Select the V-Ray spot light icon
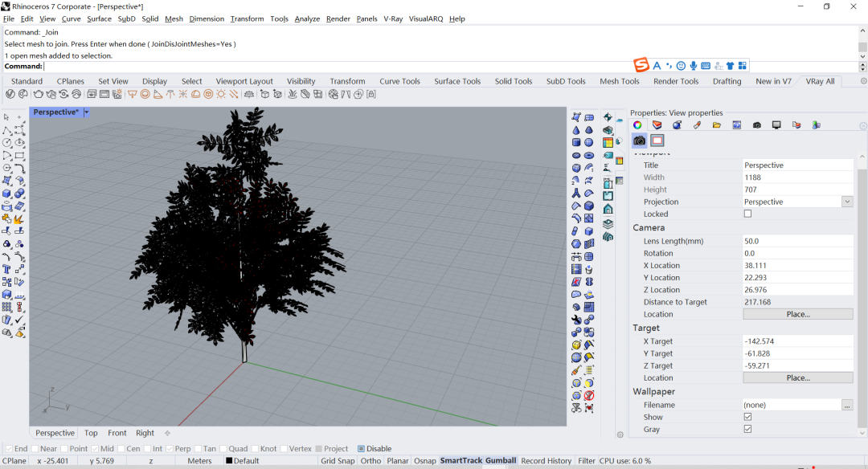This screenshot has height=469, width=868. [158, 94]
